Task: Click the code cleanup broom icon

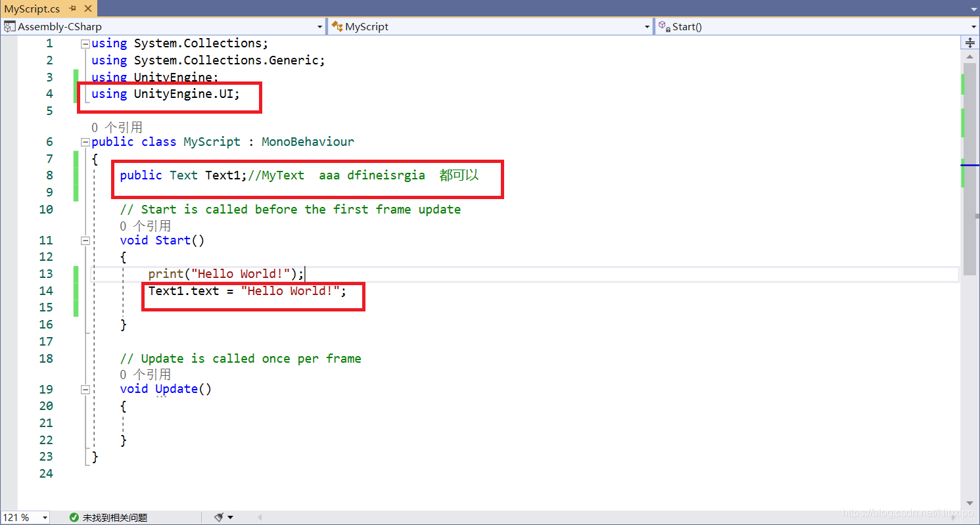Action: pos(219,518)
